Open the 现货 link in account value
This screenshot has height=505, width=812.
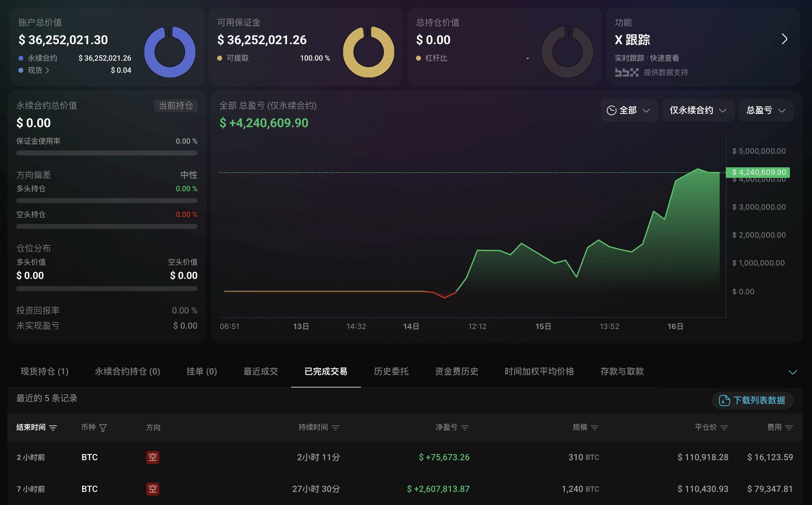pyautogui.click(x=38, y=70)
